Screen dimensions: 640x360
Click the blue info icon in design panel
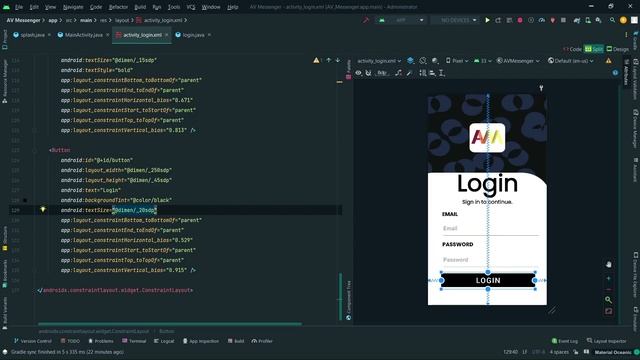pyautogui.click(x=615, y=73)
